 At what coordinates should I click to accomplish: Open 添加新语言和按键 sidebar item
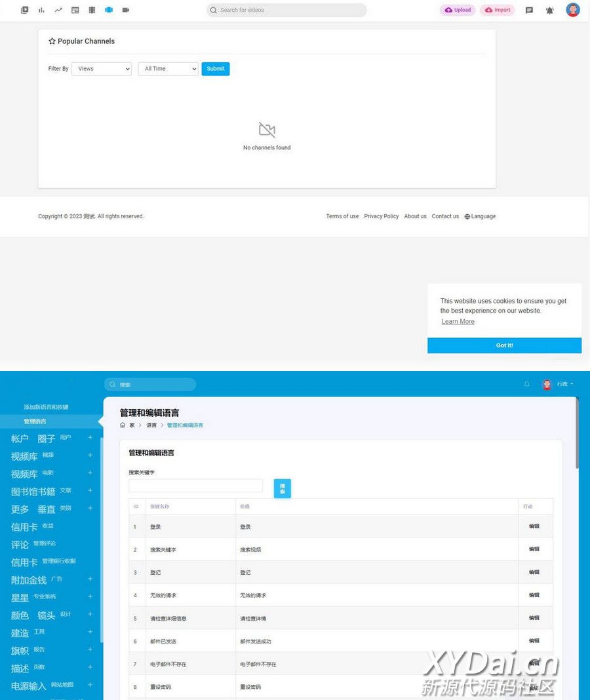46,407
